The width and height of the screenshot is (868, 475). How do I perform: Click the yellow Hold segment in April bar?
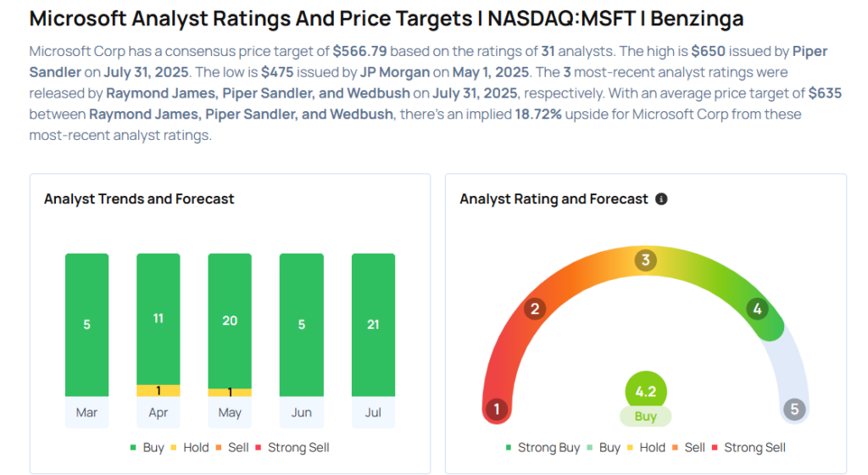tap(159, 390)
